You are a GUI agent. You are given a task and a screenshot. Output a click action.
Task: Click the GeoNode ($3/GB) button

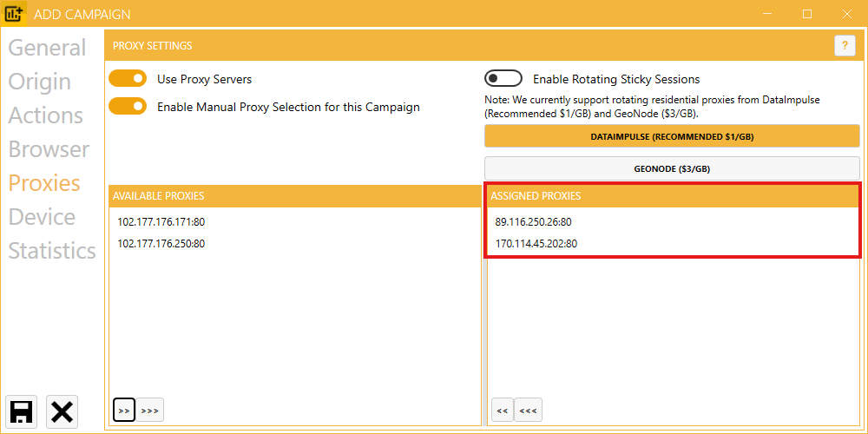coord(672,168)
